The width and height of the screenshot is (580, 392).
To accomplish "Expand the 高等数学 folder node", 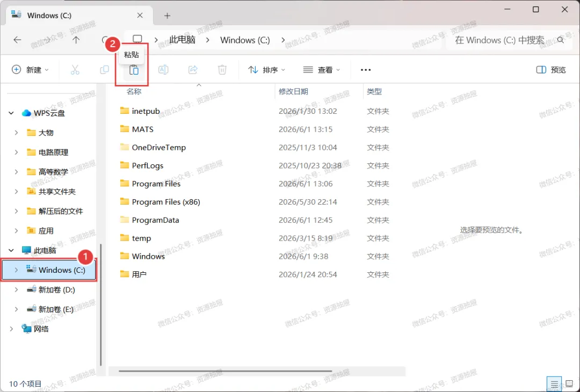I will [16, 172].
